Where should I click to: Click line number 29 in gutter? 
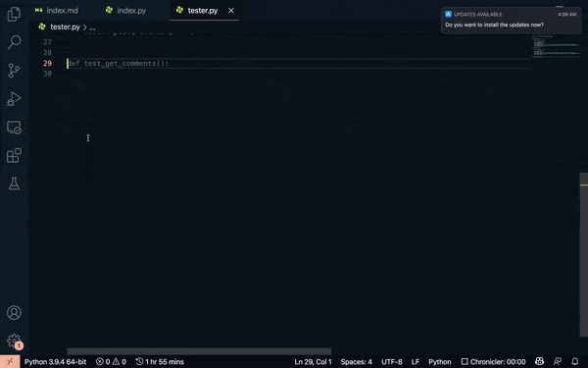coord(47,63)
